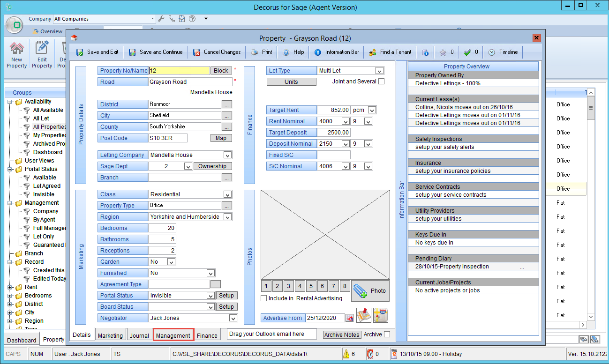The width and height of the screenshot is (609, 364).
Task: Click the District browse ellipsis button
Action: pos(226,104)
